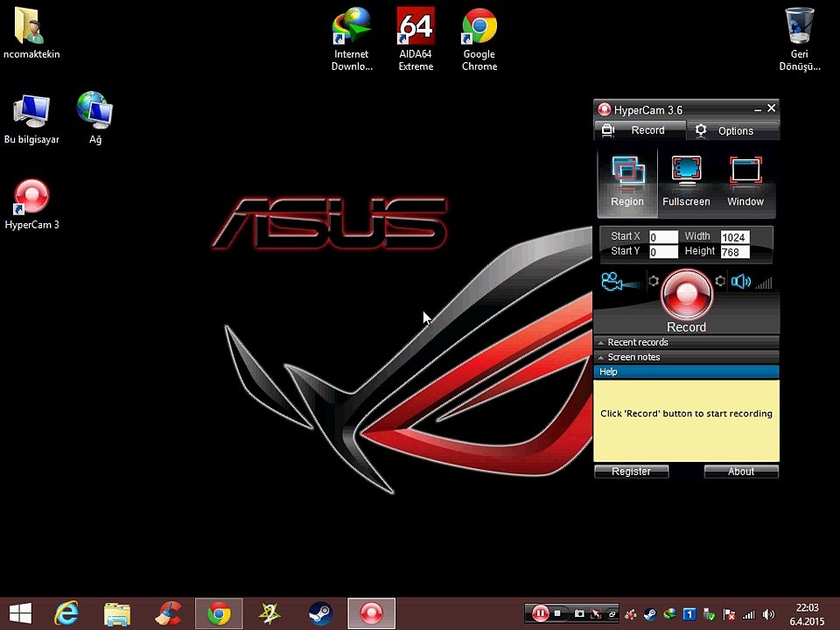The width and height of the screenshot is (840, 630).
Task: Click the restore window icon in mini toolbar
Action: [x=612, y=613]
